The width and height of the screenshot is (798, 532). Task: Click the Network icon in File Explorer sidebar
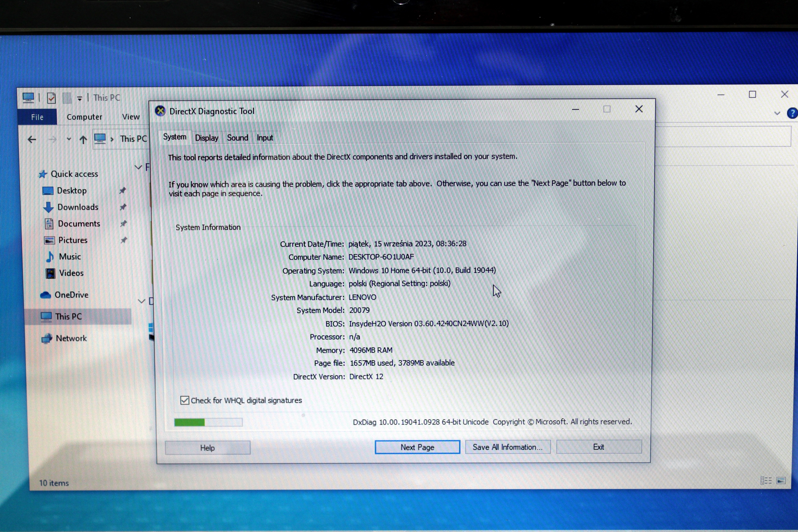[46, 339]
